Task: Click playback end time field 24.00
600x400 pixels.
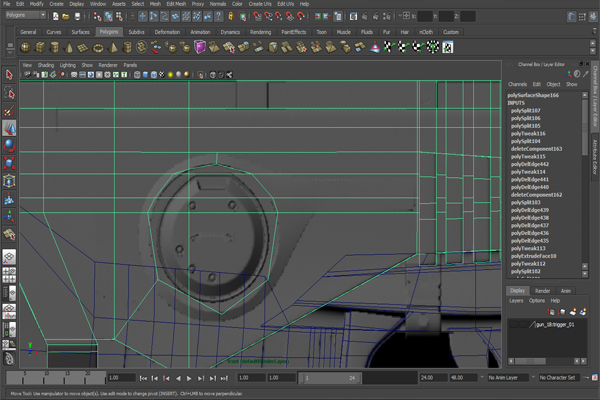Action: point(433,378)
